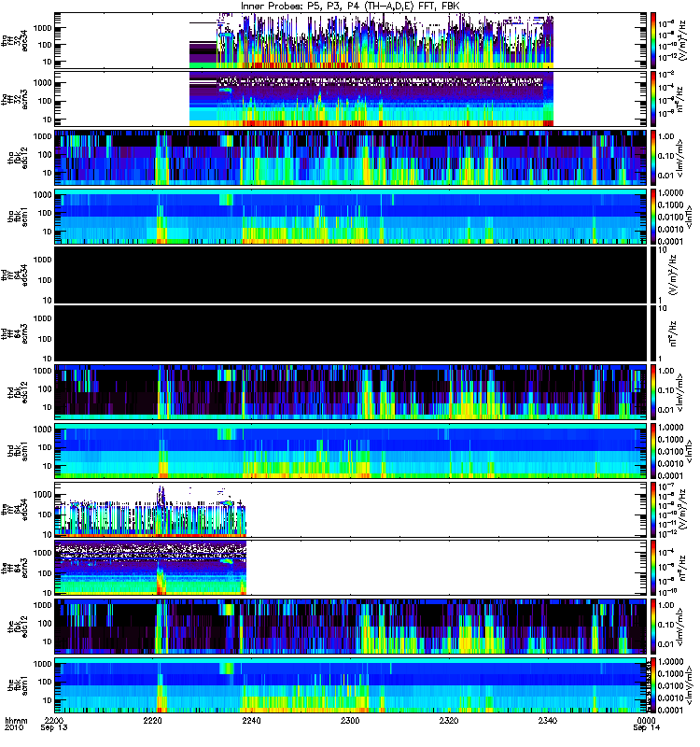Click the 2240 time axis label
The image size is (700, 747).
pos(251,721)
